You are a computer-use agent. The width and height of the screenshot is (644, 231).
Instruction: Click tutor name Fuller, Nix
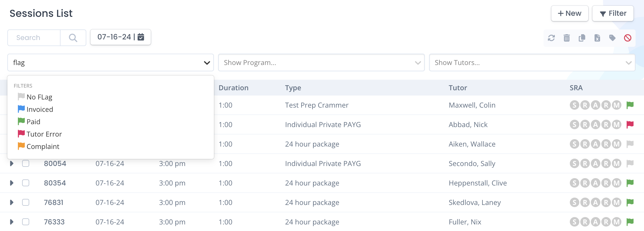(465, 222)
